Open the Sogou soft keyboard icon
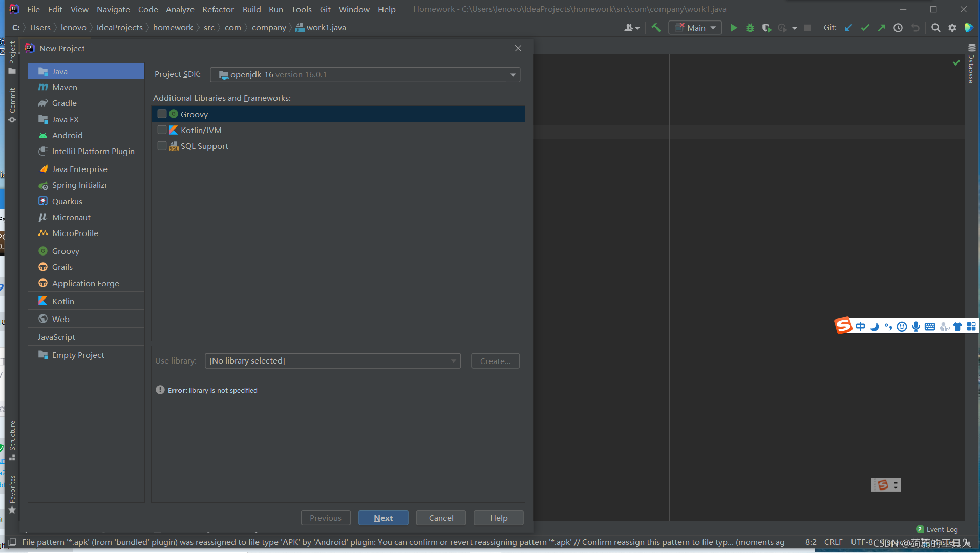Screen dimensions: 980x553 click(x=930, y=327)
